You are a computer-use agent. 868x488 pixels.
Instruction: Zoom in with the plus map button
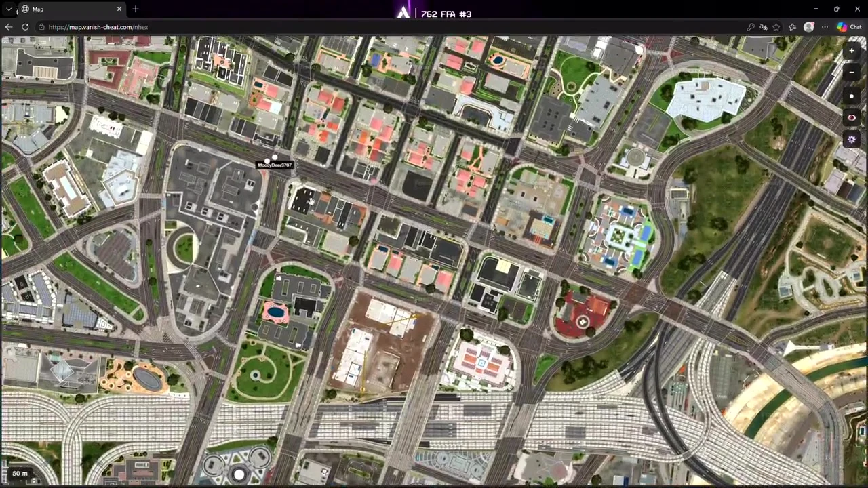click(x=852, y=51)
